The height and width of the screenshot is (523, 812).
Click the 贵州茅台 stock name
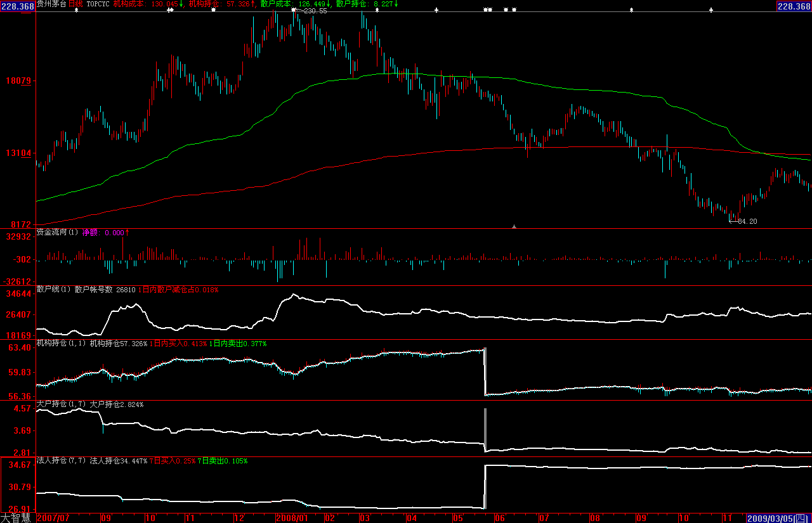click(x=51, y=4)
